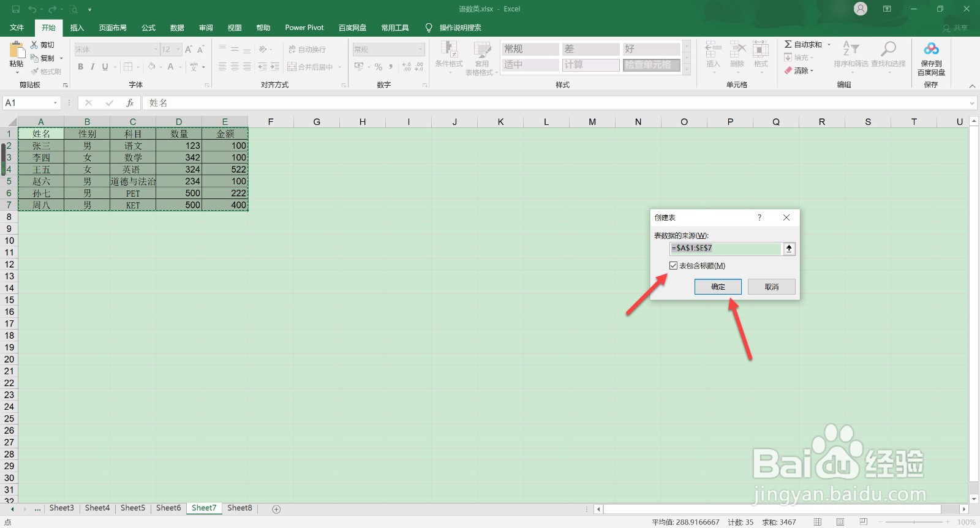Click the OK (确定) button in dialog

pos(718,287)
